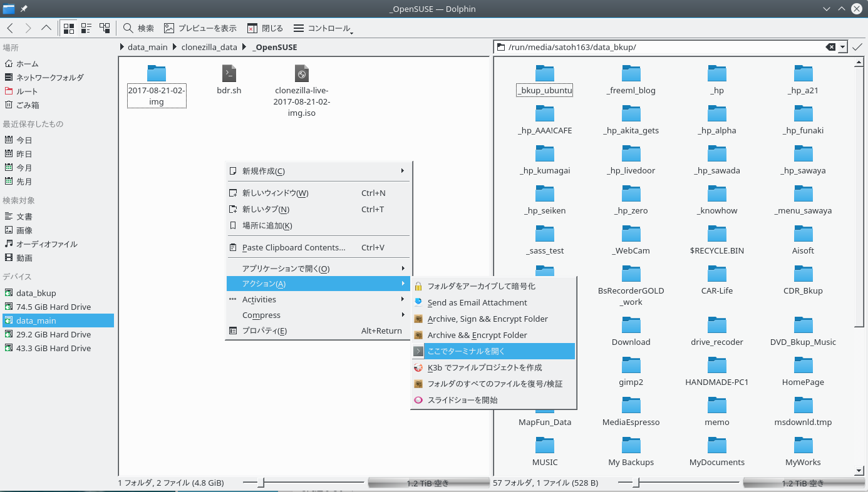Switch to Details tree view mode

point(105,28)
